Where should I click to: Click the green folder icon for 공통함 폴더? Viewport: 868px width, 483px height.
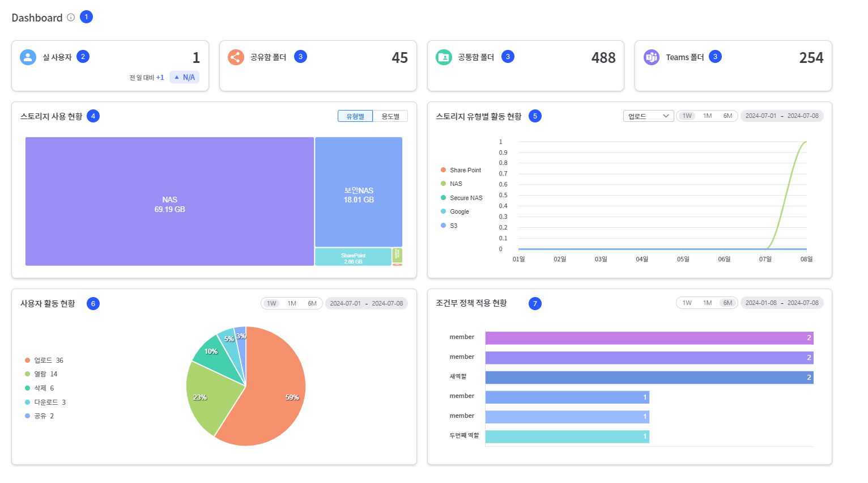(x=444, y=57)
